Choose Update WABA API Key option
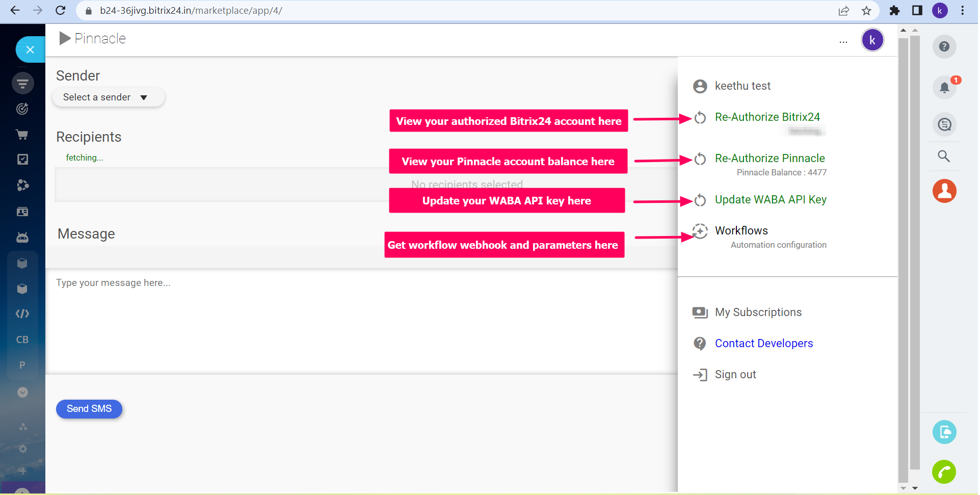 (x=770, y=200)
